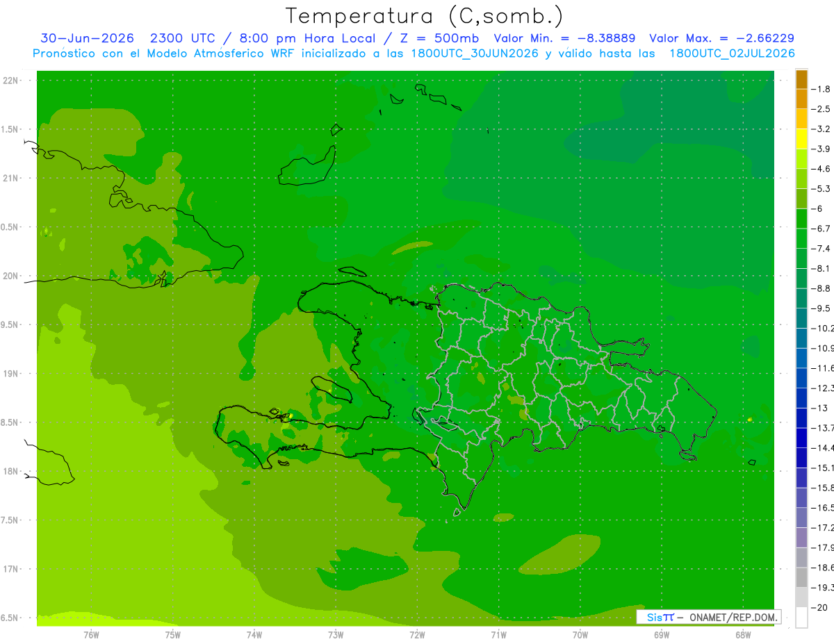Click the teal swatch between -9.5 and -10.2
834x644 pixels.
(x=801, y=318)
